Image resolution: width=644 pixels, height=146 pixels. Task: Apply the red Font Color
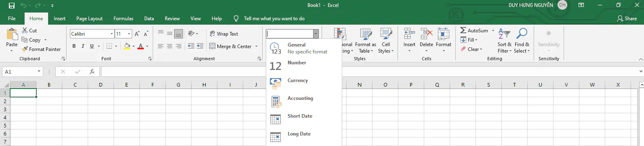[141, 46]
